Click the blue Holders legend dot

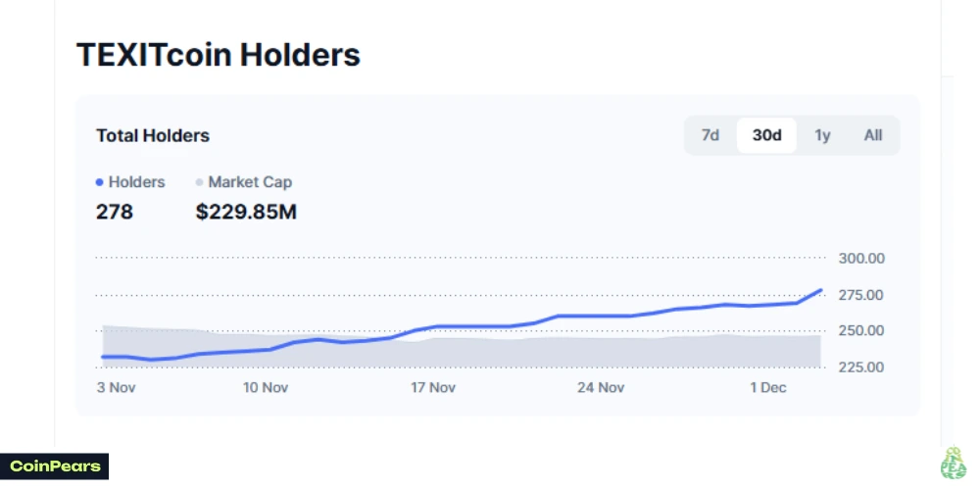[x=100, y=182]
